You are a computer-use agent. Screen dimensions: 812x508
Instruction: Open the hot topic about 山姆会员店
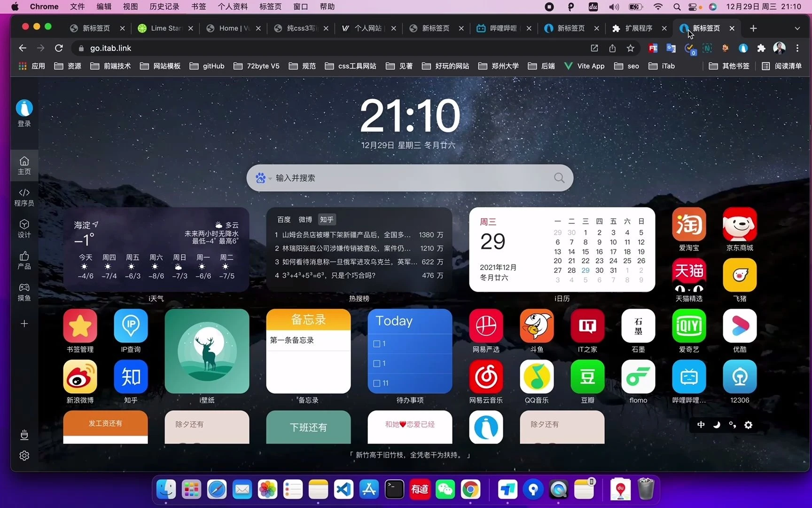click(x=359, y=235)
